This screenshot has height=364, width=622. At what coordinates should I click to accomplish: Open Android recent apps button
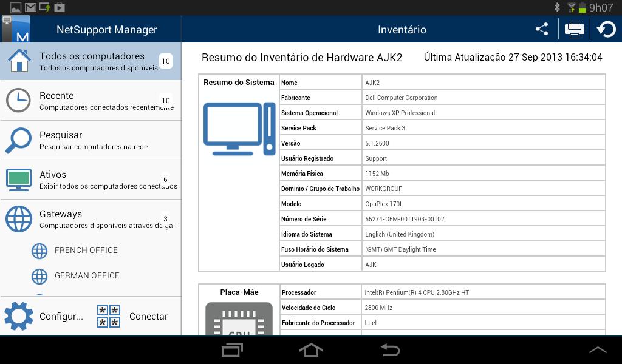coord(232,349)
